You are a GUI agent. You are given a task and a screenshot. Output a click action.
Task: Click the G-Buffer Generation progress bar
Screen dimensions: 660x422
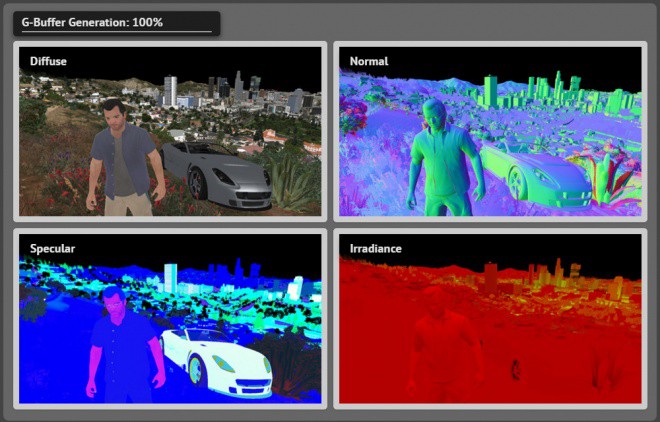pyautogui.click(x=117, y=32)
